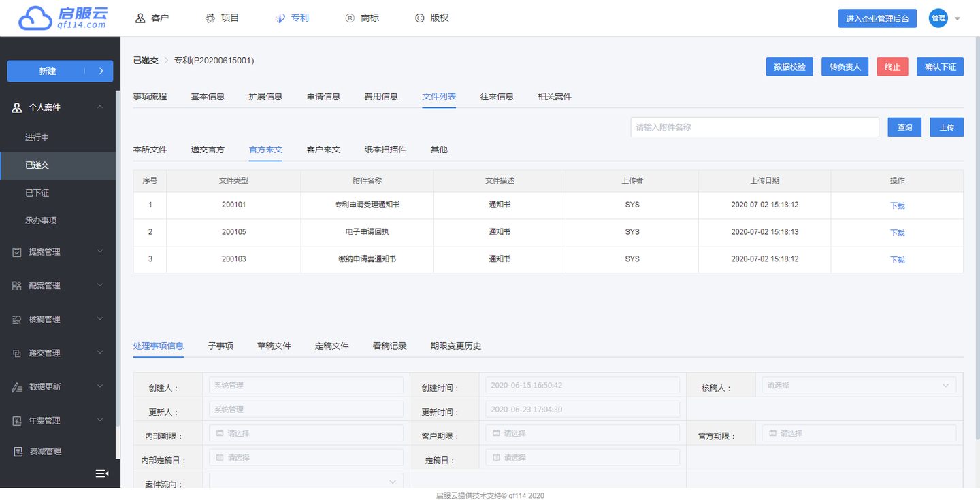Expand the 提案管理 sidebar menu
This screenshot has height=500, width=980.
(x=100, y=252)
